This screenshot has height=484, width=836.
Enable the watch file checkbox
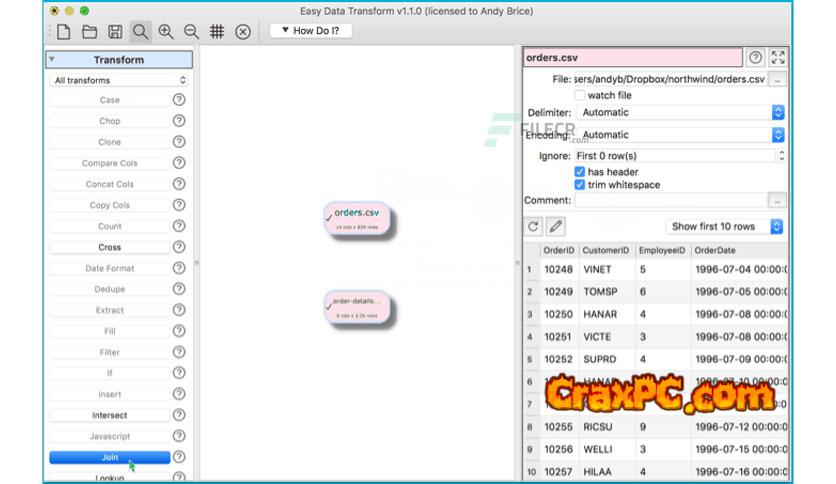click(x=580, y=95)
